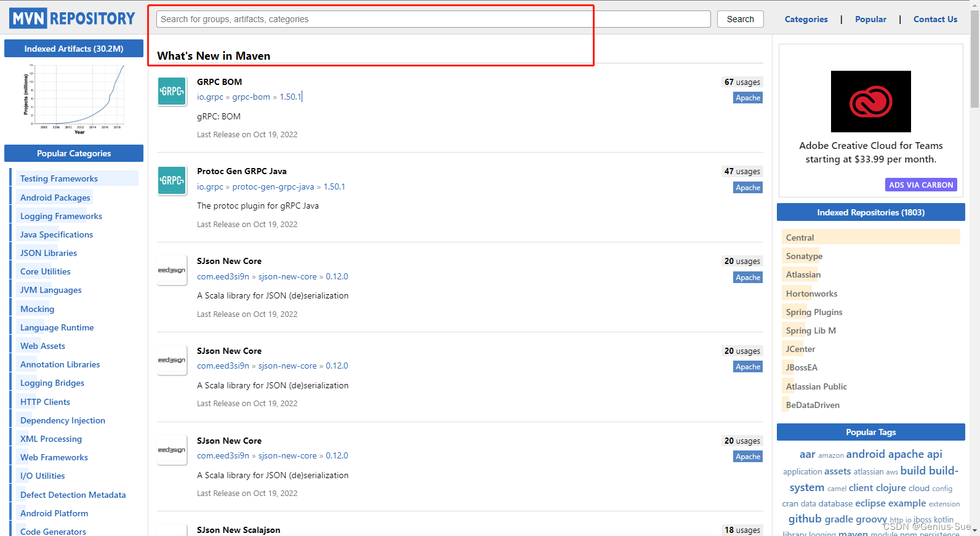The height and width of the screenshot is (536, 980).
Task: Open Android Platform category
Action: tap(54, 513)
